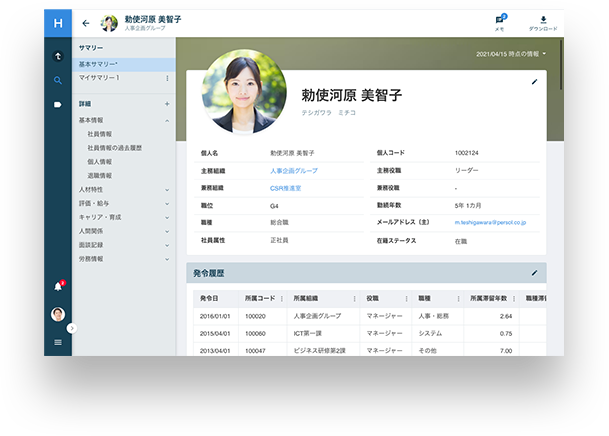Click the 2016/01/01 date cell
This screenshot has width=609, height=436.
coord(215,316)
